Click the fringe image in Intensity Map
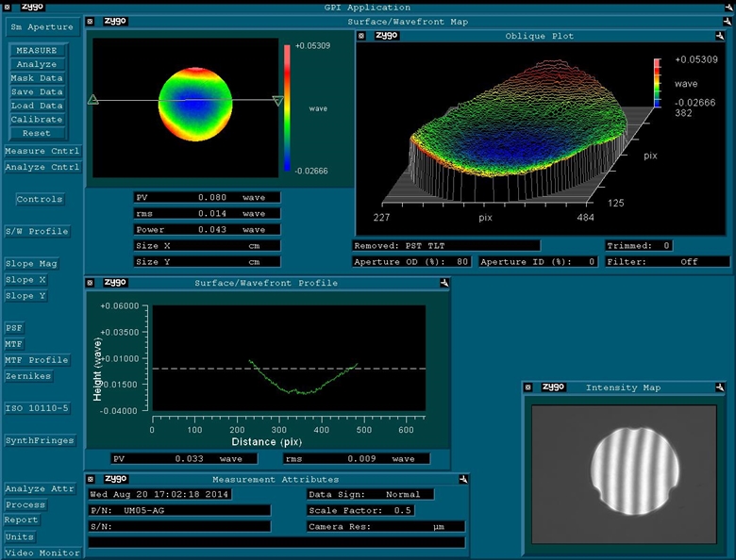 [x=634, y=470]
